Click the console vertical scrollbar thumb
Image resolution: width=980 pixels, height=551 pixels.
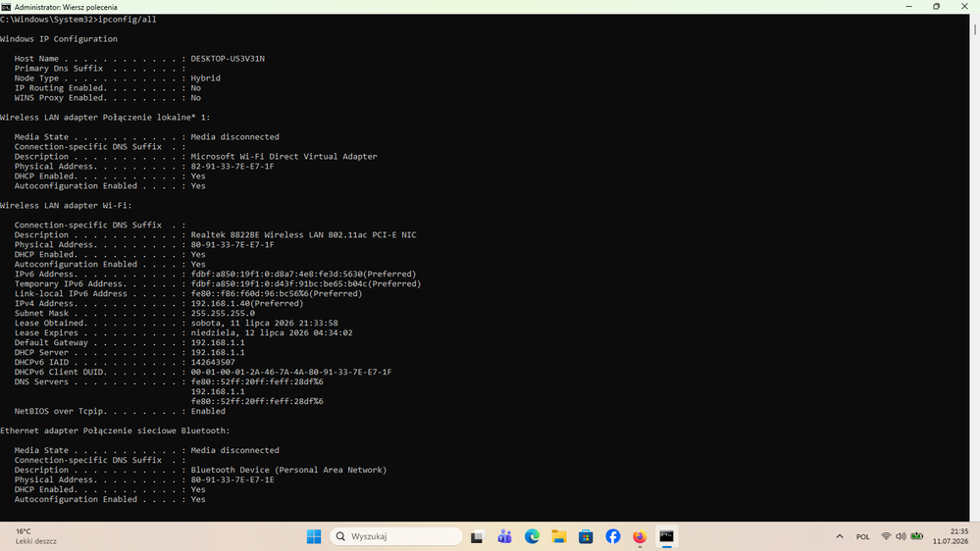[x=974, y=29]
